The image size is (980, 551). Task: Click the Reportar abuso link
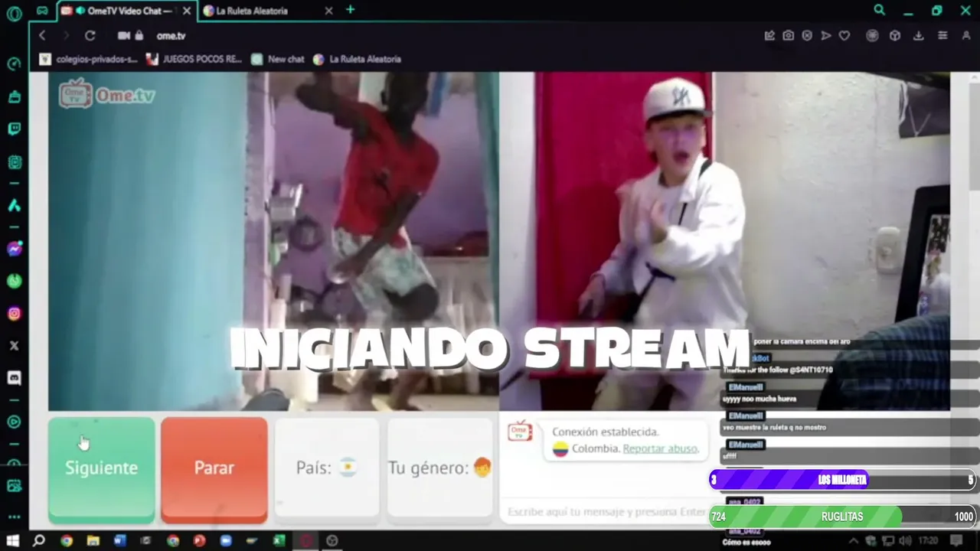click(x=660, y=448)
